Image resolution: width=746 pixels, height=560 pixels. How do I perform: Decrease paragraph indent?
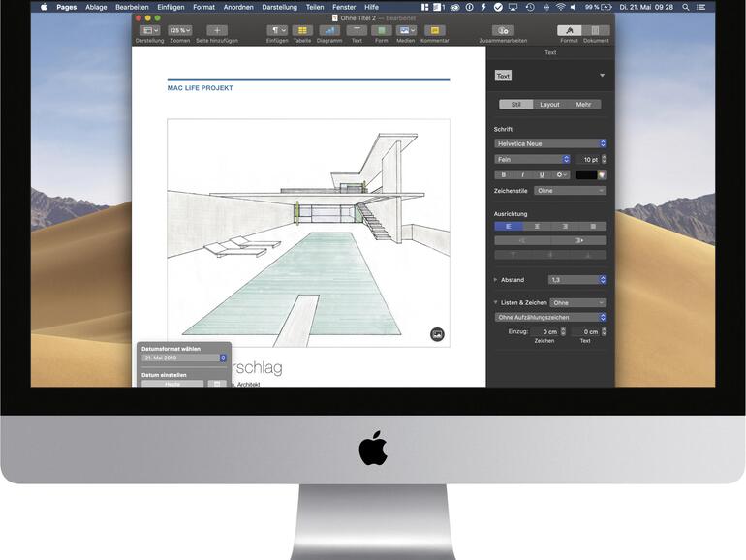[x=522, y=240]
